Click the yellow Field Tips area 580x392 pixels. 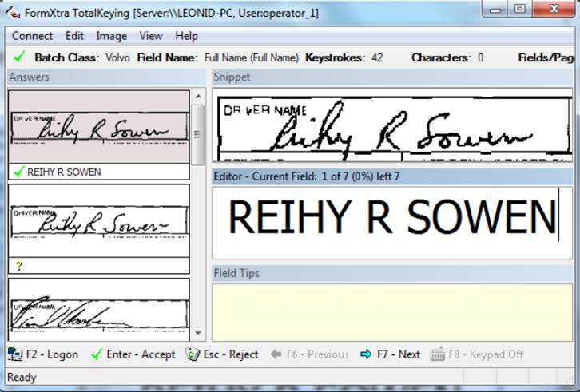pyautogui.click(x=391, y=310)
